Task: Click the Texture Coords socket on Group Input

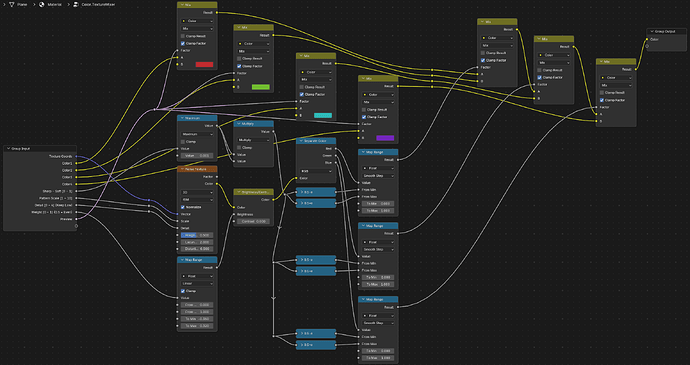Action: 76,156
